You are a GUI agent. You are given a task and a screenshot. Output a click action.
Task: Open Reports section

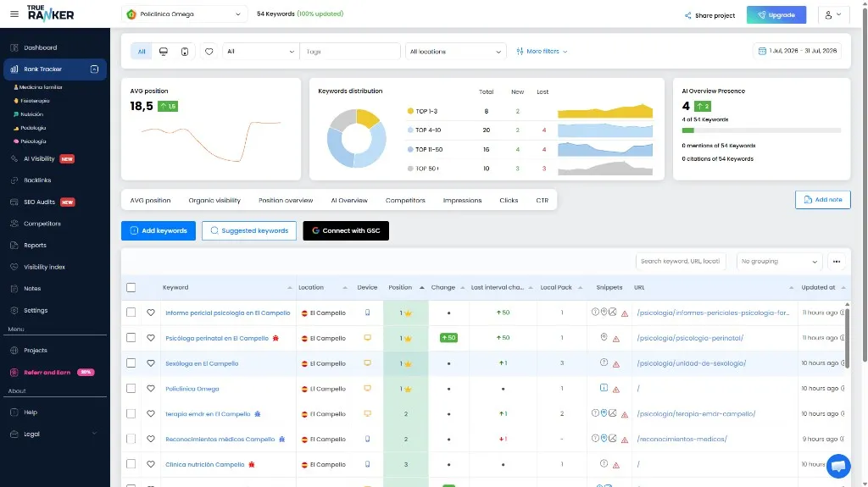point(35,245)
